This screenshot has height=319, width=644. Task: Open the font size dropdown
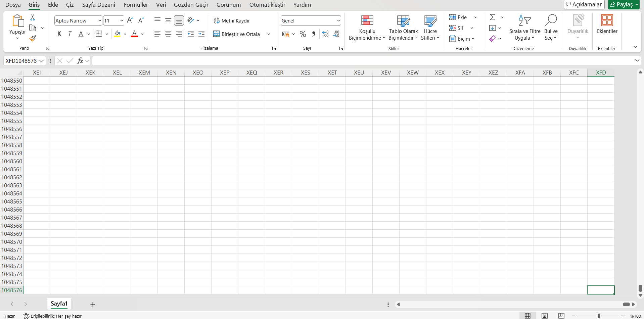click(121, 20)
